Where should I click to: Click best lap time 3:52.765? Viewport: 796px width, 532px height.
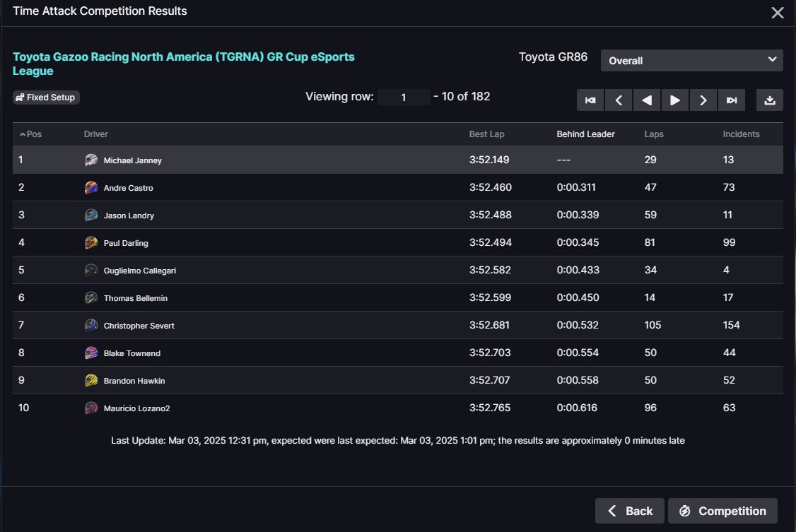(x=489, y=408)
